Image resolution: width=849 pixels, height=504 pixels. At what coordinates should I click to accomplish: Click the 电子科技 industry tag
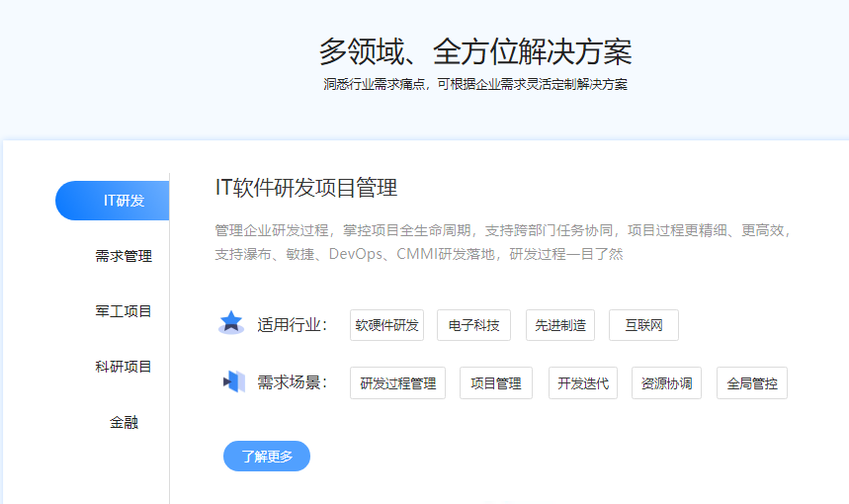[473, 325]
